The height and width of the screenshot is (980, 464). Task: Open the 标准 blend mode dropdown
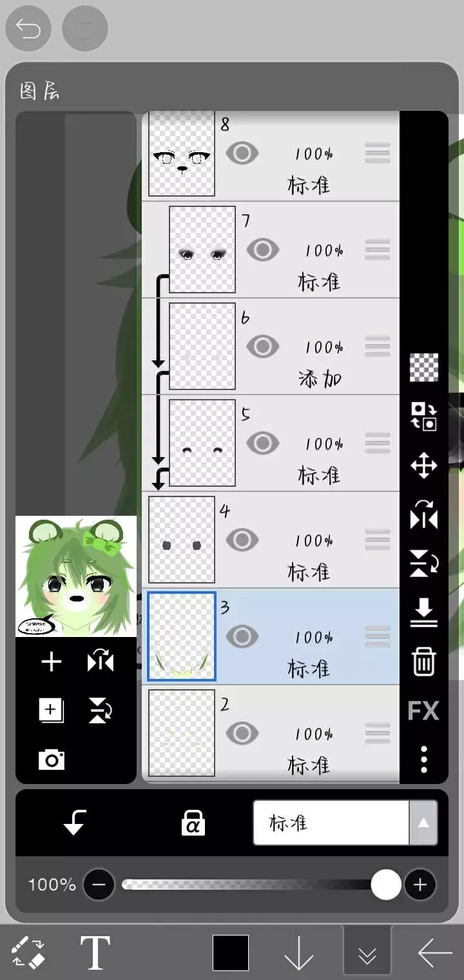point(331,823)
